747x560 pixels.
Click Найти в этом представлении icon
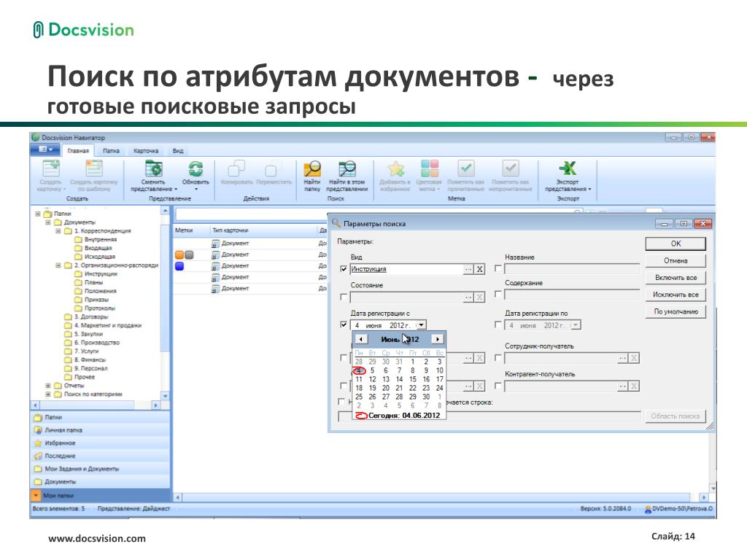[347, 169]
